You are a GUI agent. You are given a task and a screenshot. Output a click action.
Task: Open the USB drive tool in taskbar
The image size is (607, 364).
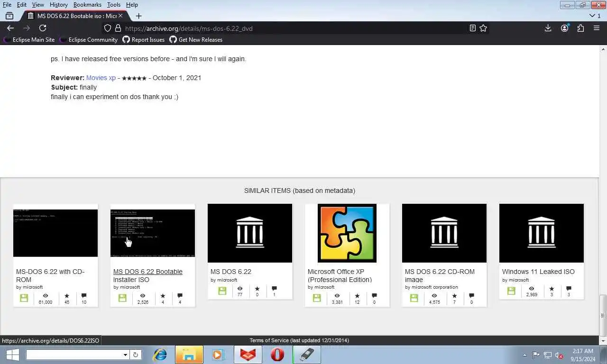(307, 355)
